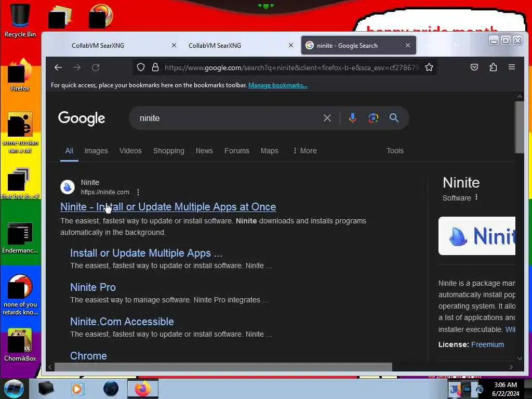Reload the page with the refresh icon
This screenshot has height=399, width=532.
[96, 68]
